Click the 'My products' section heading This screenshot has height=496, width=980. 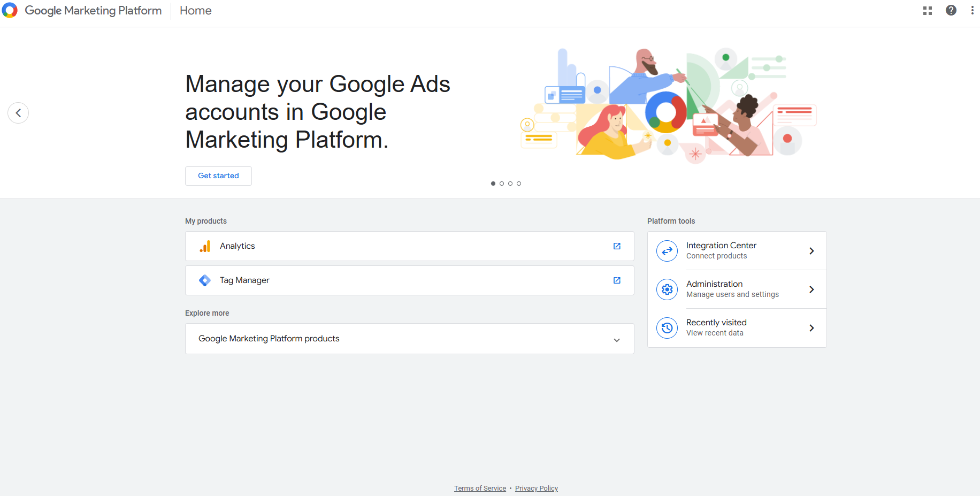[206, 221]
